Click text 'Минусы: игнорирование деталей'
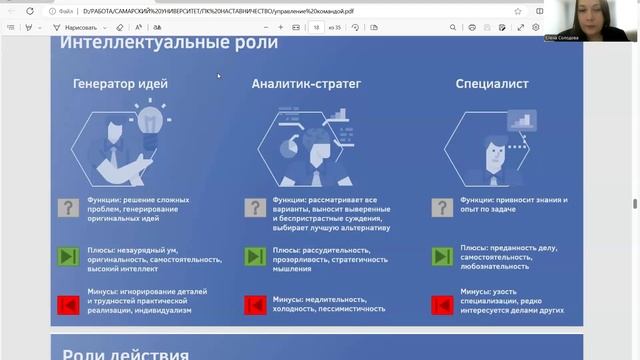This screenshot has width=640, height=360. pyautogui.click(x=147, y=301)
